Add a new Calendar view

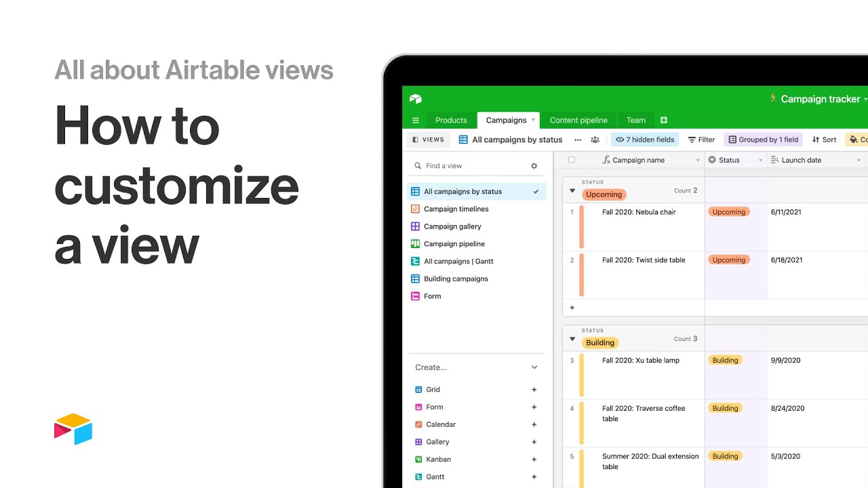[534, 424]
